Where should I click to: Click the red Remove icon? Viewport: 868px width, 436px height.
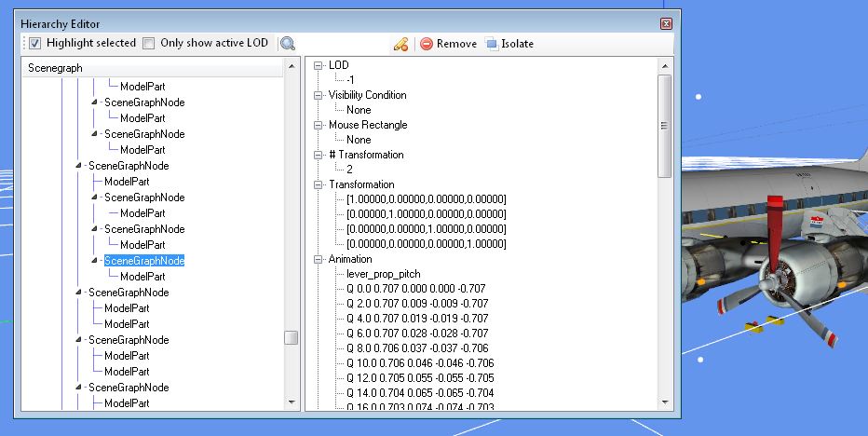(x=427, y=44)
